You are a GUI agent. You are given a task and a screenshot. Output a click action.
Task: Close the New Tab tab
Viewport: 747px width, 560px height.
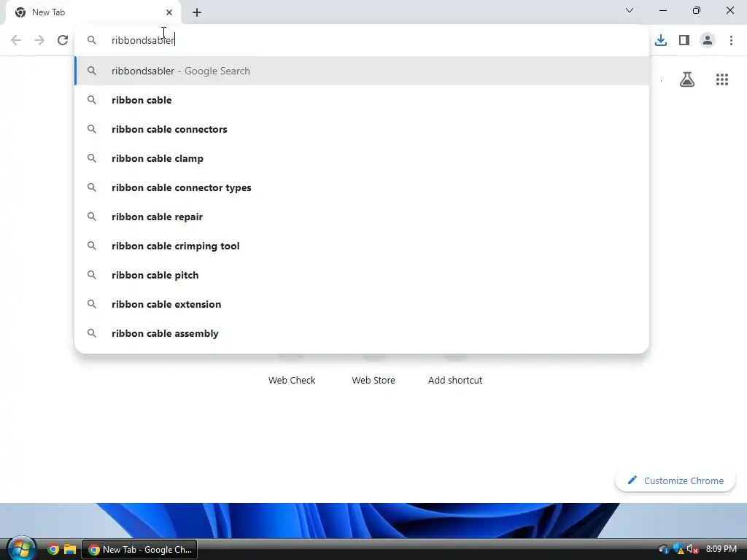(x=169, y=12)
